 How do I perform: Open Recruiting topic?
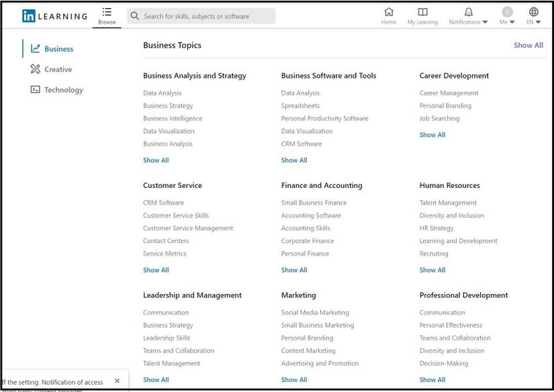pos(434,254)
